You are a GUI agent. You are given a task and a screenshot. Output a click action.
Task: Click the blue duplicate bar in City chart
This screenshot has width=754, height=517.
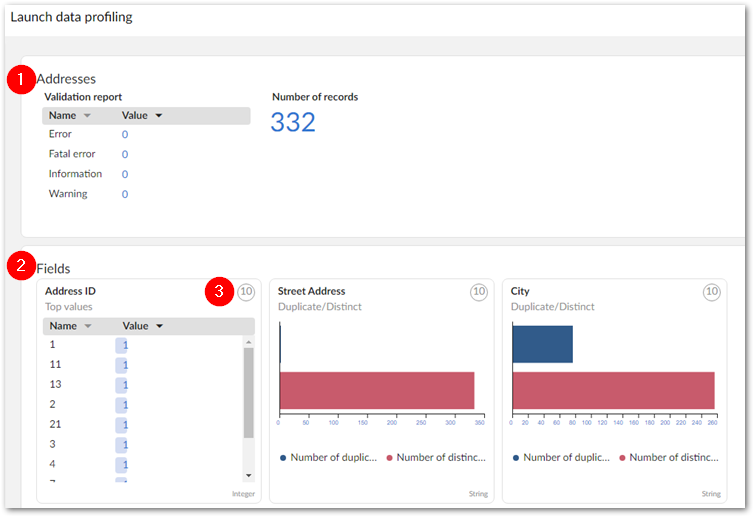tap(542, 344)
